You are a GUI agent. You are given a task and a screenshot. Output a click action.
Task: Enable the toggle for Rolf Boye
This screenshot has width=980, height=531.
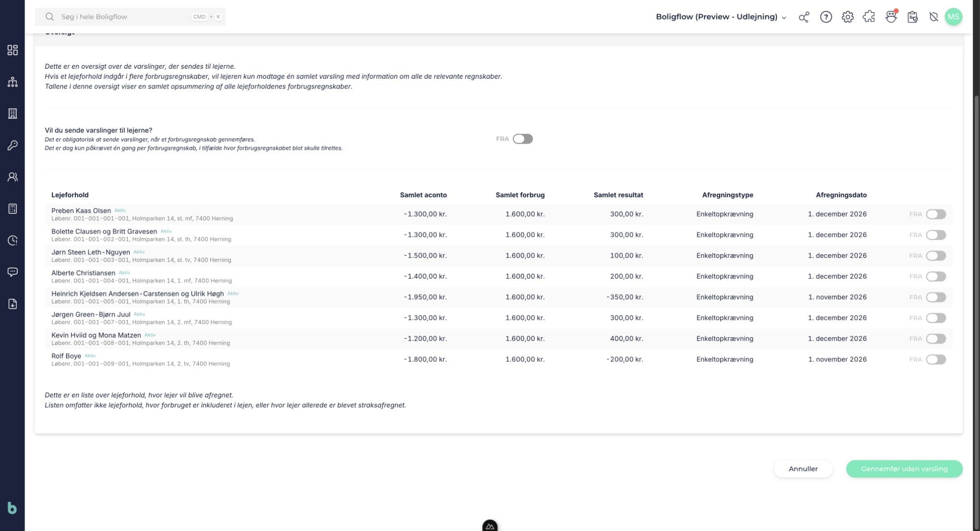click(936, 359)
